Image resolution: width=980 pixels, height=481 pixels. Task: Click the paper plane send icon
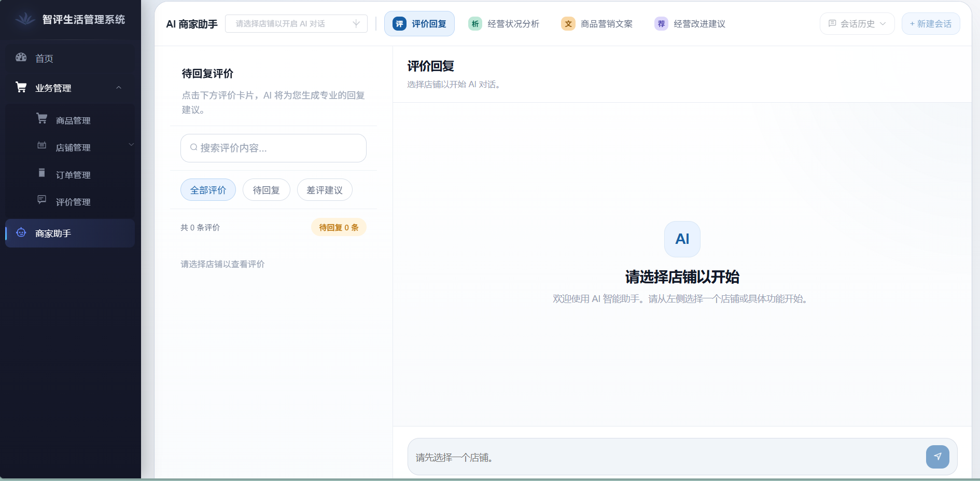click(938, 457)
